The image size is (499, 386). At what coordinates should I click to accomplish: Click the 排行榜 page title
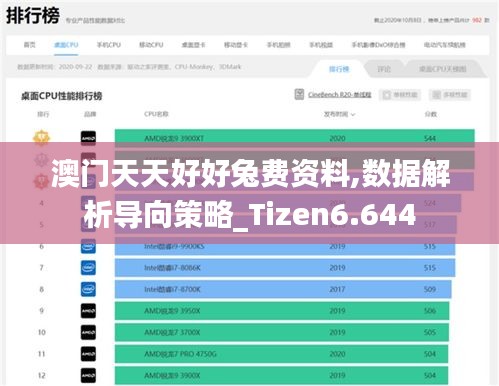tap(33, 15)
